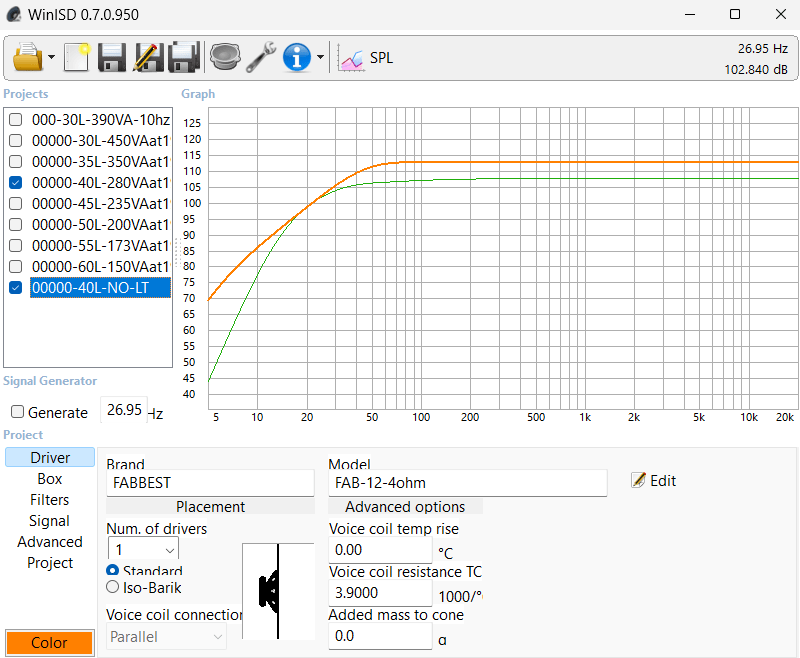
Task: Click the WinISD title bar app icon
Action: [14, 14]
